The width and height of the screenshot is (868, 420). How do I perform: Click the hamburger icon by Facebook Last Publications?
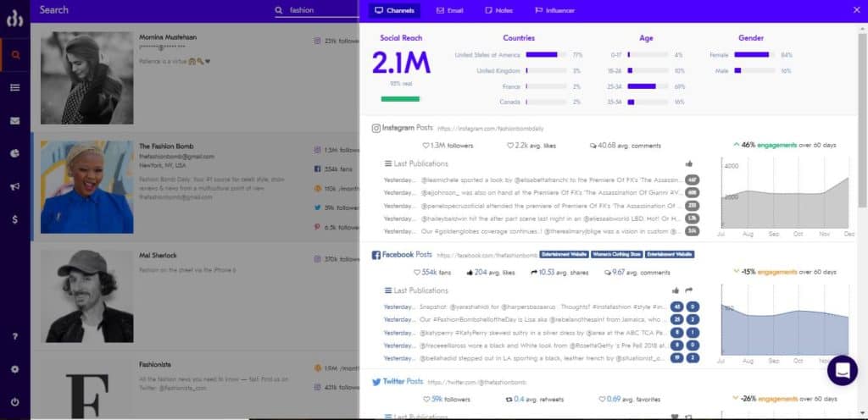pos(388,290)
